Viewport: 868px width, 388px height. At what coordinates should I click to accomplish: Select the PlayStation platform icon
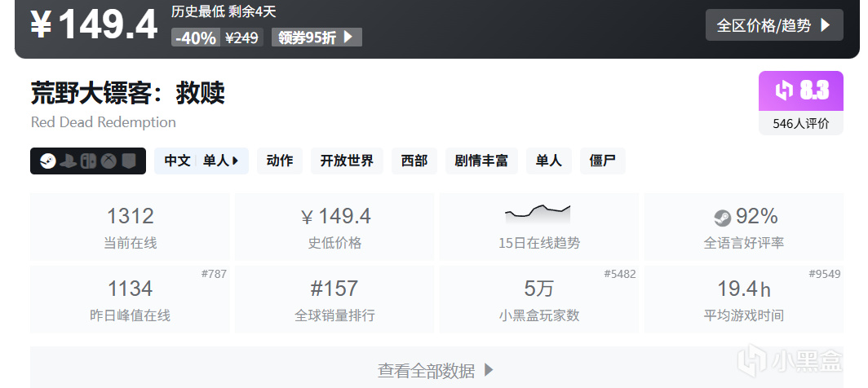pyautogui.click(x=68, y=161)
